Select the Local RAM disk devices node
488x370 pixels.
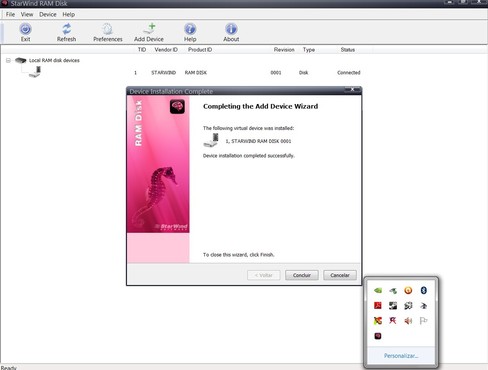pos(54,60)
